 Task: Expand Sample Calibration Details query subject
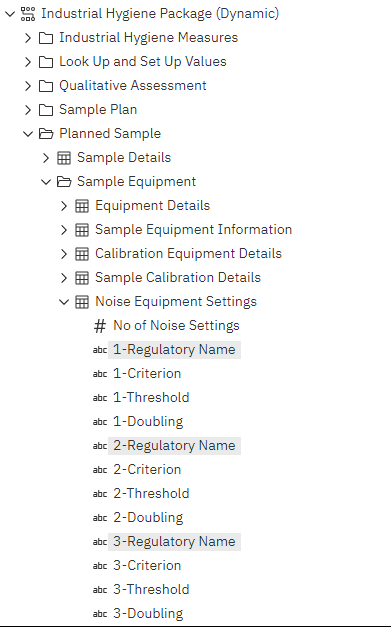(64, 278)
